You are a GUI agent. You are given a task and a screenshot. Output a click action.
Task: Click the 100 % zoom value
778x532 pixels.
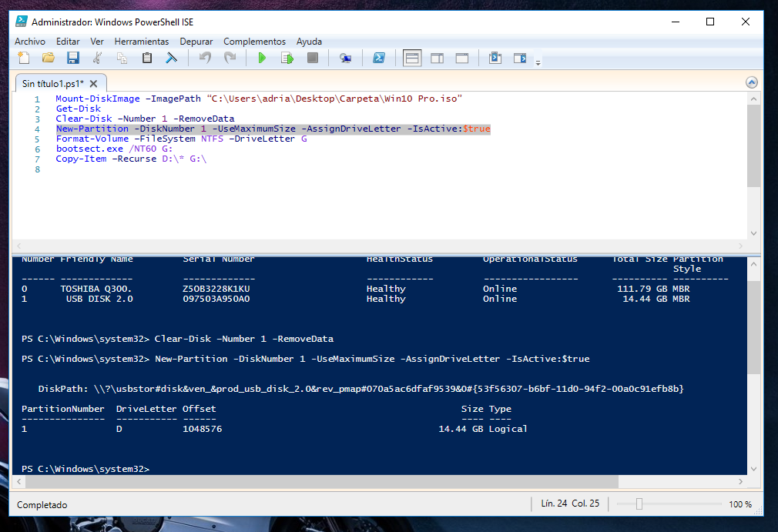point(740,504)
